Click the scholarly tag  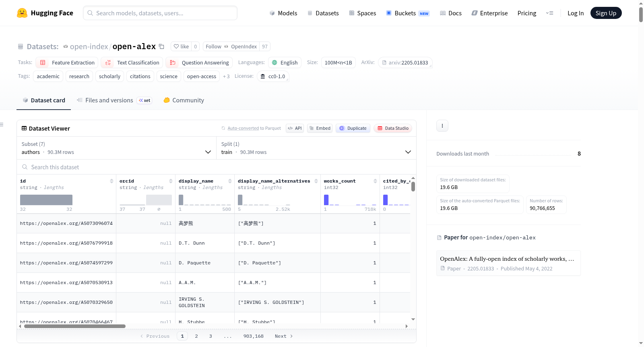[x=109, y=76]
